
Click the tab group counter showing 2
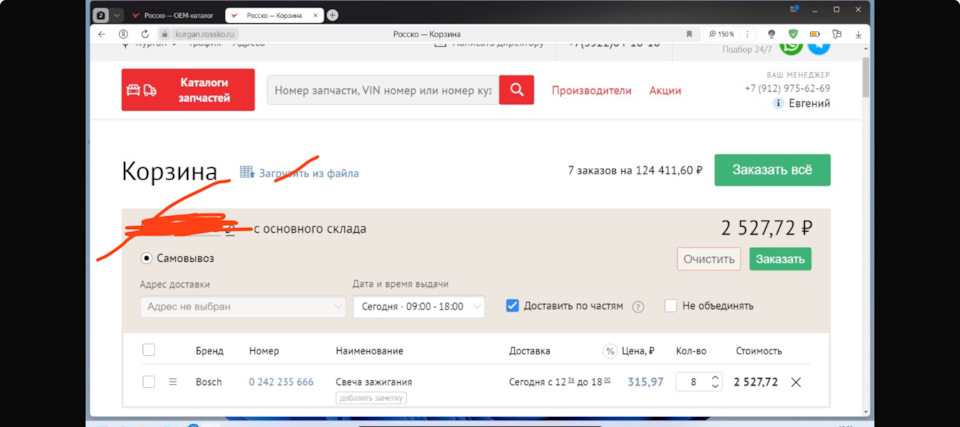102,15
